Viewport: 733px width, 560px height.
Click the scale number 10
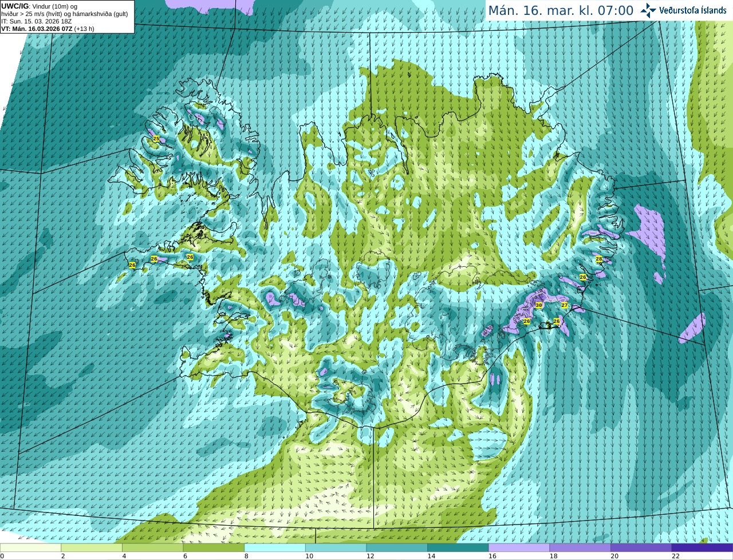click(x=309, y=556)
